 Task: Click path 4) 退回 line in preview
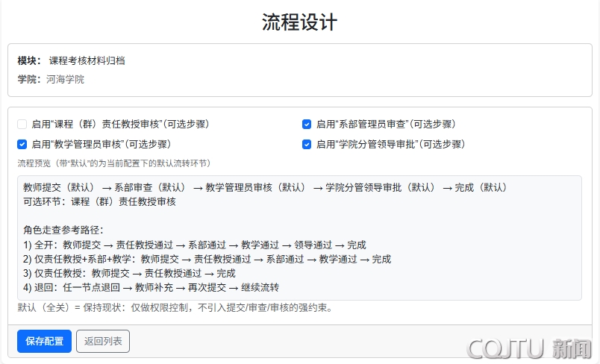151,287
